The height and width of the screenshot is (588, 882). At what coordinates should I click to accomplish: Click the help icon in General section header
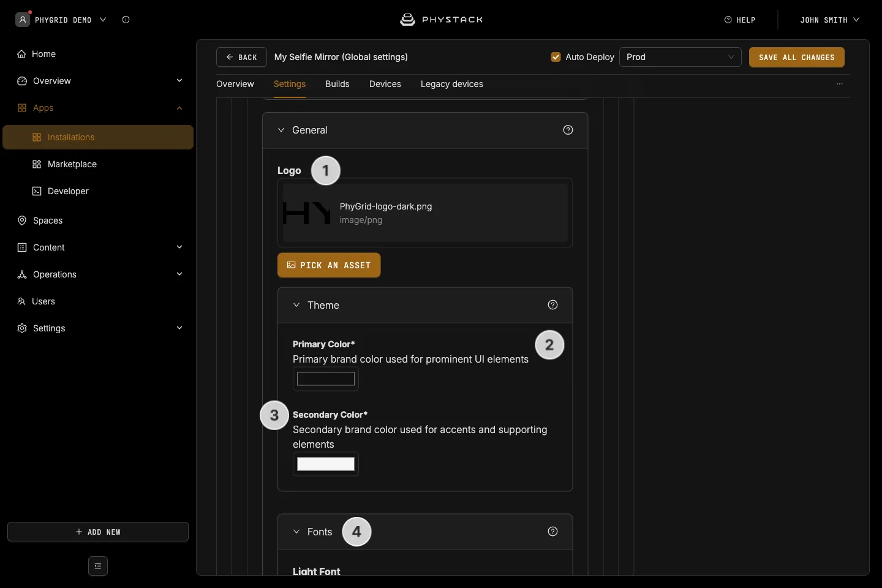click(x=568, y=130)
